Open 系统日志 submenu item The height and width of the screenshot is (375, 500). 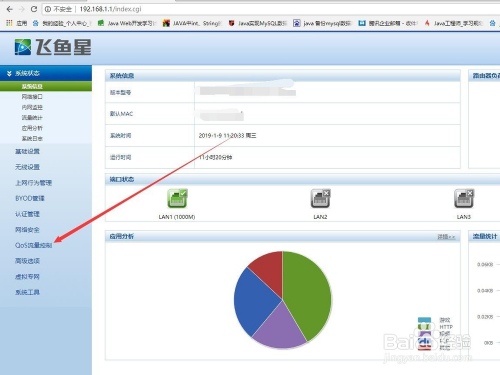(32, 138)
